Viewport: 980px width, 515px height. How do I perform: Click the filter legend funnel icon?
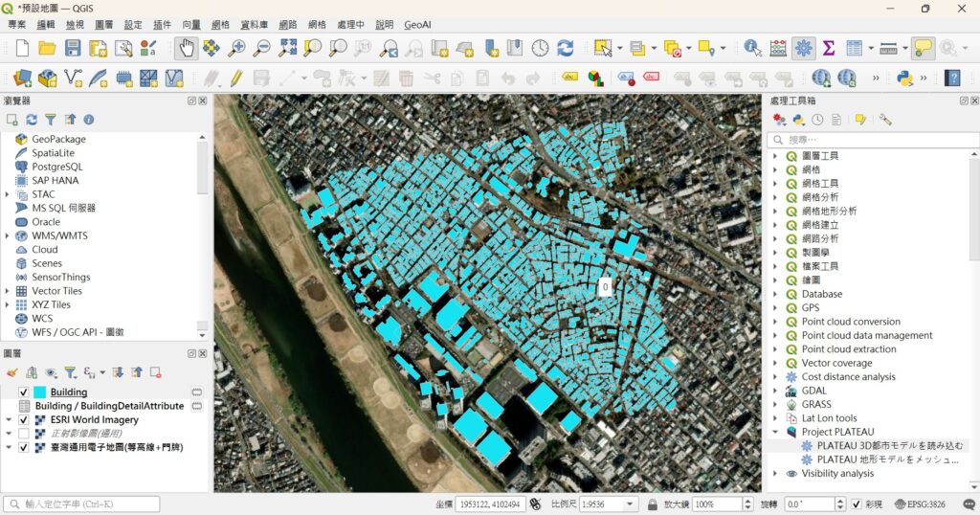coord(70,372)
